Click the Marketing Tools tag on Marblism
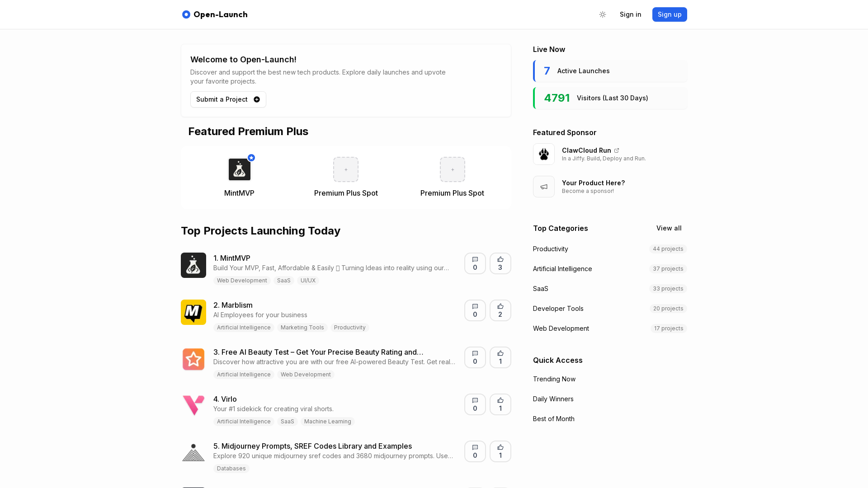The image size is (868, 488). [x=302, y=328]
